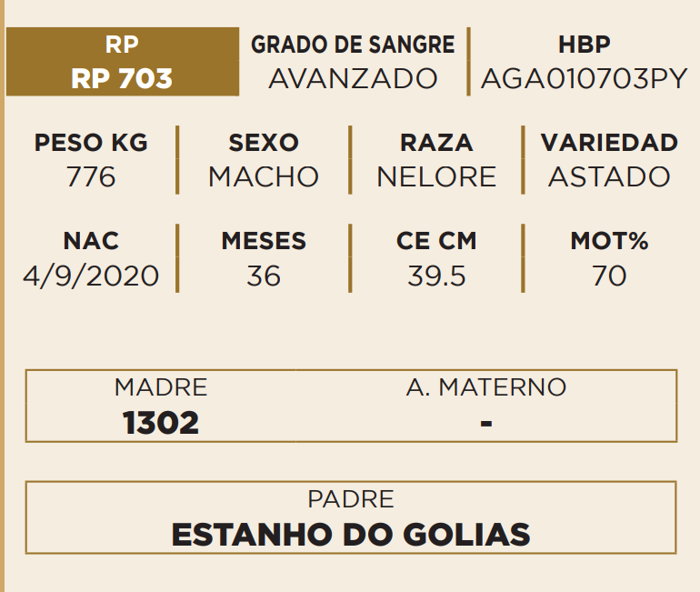Click the MOT% heading
Image resolution: width=700 pixels, height=592 pixels.
609,241
